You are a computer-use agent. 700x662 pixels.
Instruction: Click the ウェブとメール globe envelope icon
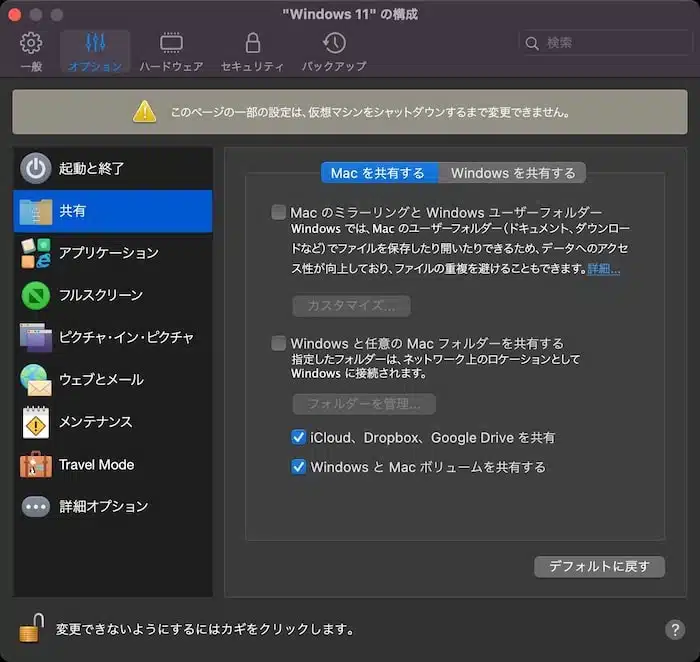pyautogui.click(x=36, y=380)
